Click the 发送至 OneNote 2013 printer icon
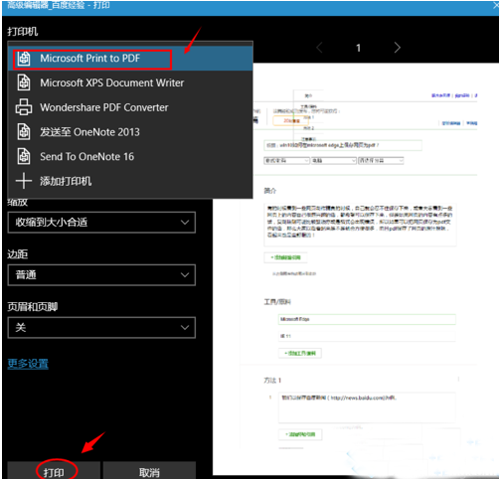The image size is (500, 479). click(x=24, y=132)
